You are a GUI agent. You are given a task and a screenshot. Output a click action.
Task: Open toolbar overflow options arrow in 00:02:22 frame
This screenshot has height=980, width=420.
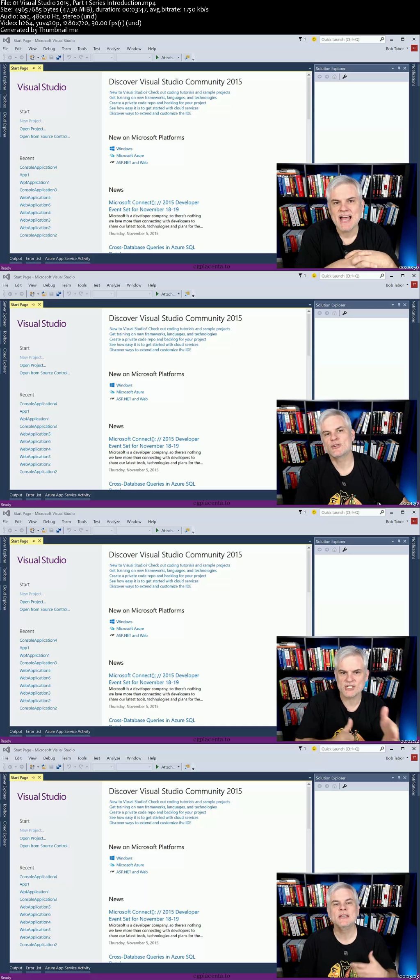pos(193,532)
